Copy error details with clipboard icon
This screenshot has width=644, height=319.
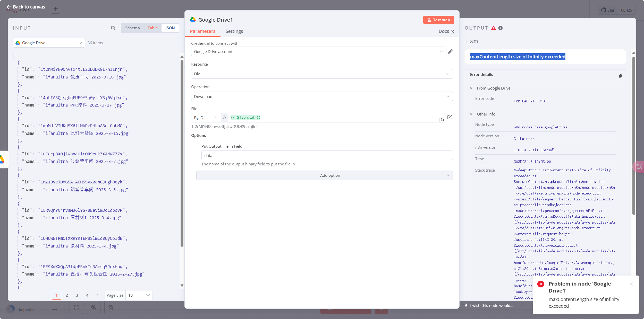coord(620,76)
